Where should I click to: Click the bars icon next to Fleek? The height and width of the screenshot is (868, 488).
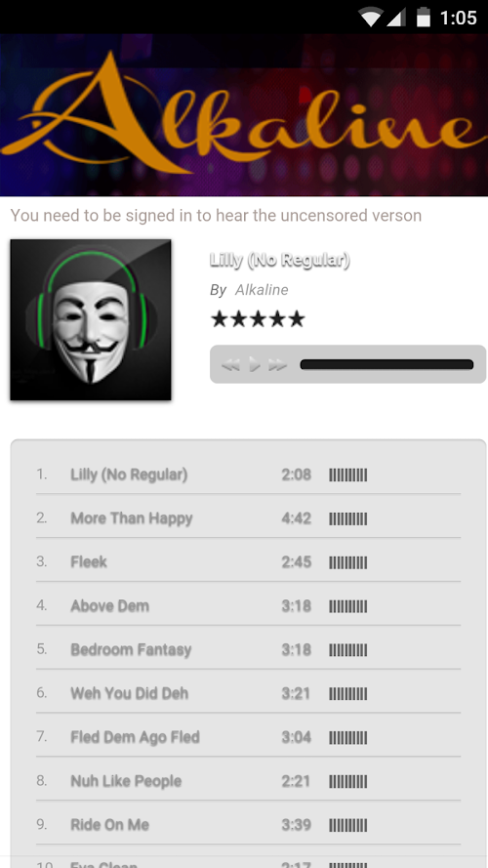point(348,562)
